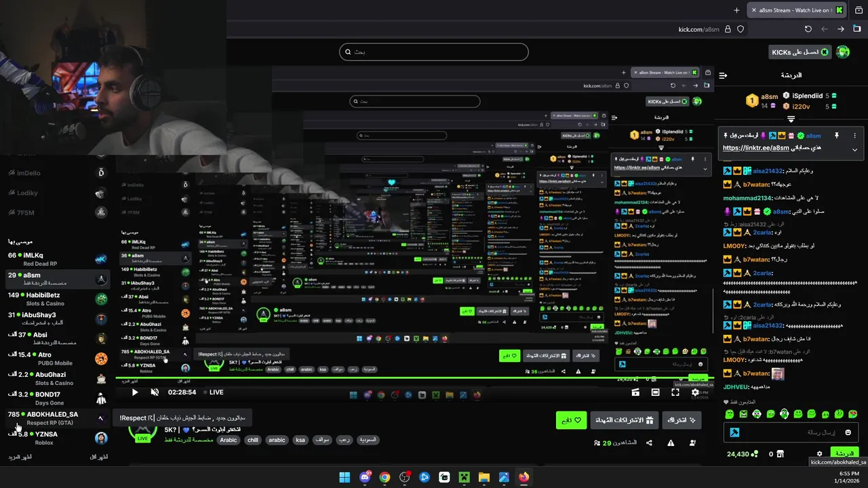
Task: Click the kick.com/a8sm address bar
Action: (x=698, y=29)
